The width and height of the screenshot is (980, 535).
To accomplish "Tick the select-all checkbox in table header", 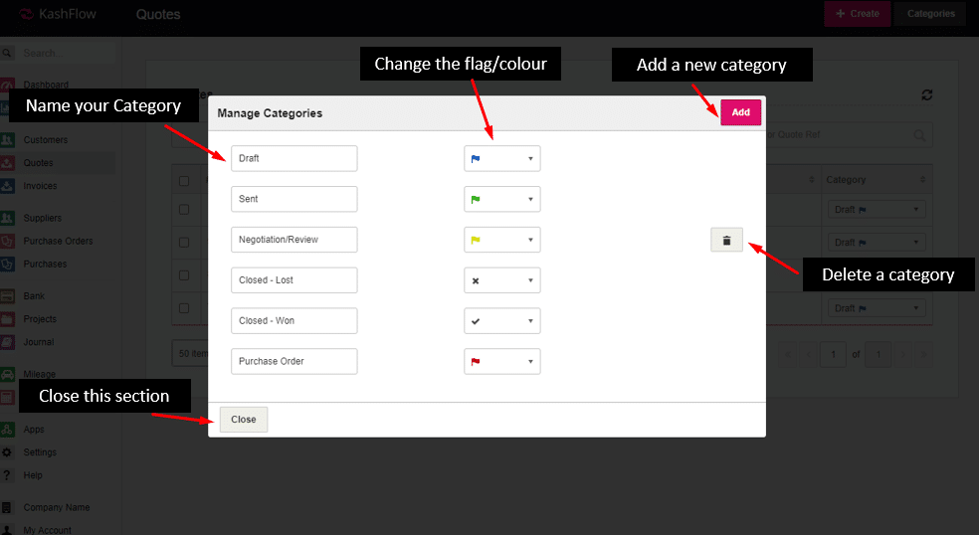I will (184, 181).
